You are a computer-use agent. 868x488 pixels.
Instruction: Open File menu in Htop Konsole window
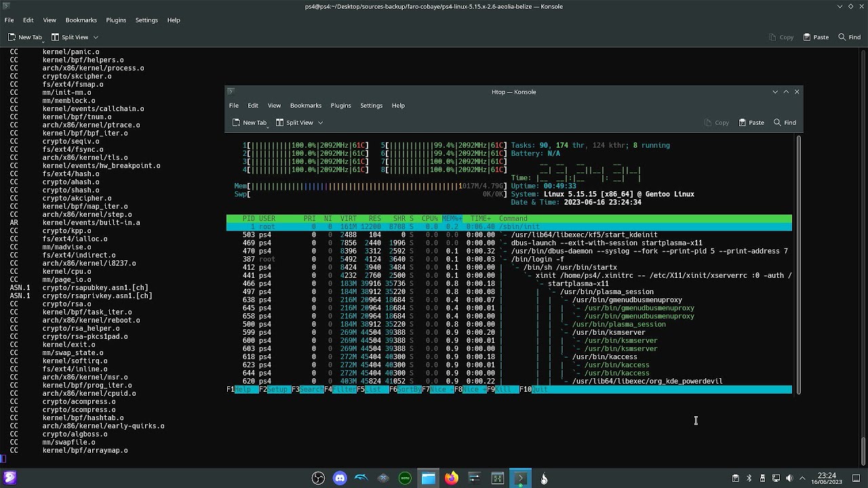click(x=233, y=106)
